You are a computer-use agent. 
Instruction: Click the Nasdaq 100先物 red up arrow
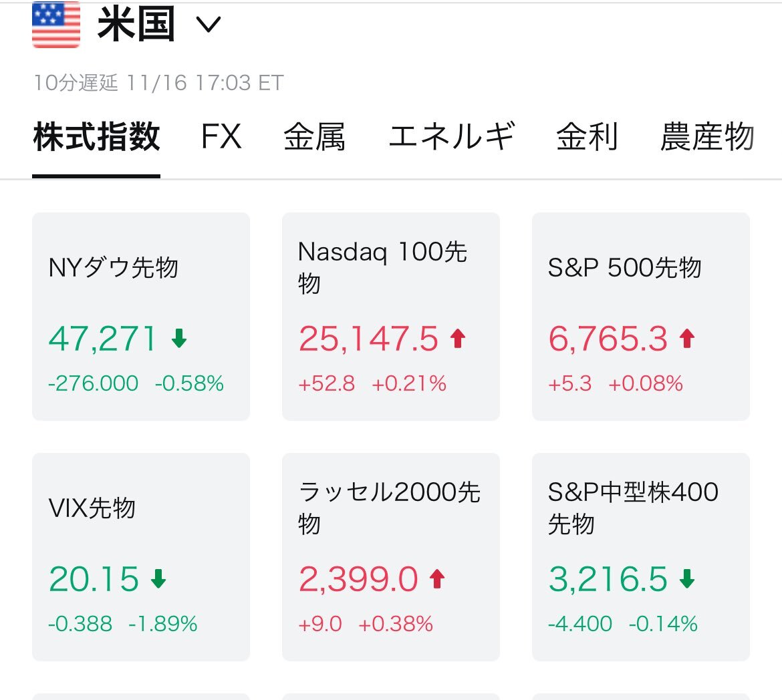click(458, 339)
